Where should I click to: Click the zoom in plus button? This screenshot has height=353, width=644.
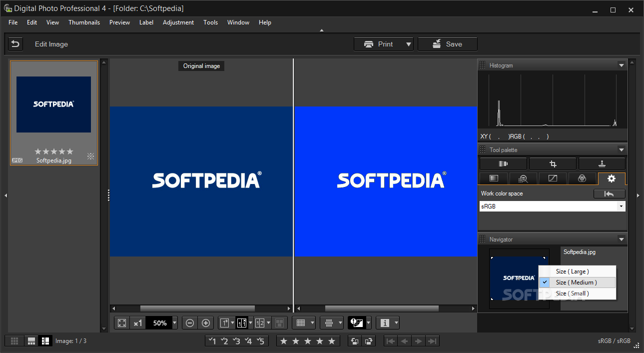(206, 323)
